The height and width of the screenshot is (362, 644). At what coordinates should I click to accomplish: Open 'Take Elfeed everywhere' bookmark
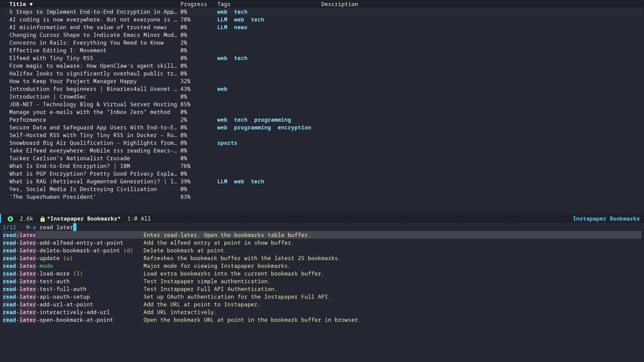pyautogui.click(x=93, y=151)
